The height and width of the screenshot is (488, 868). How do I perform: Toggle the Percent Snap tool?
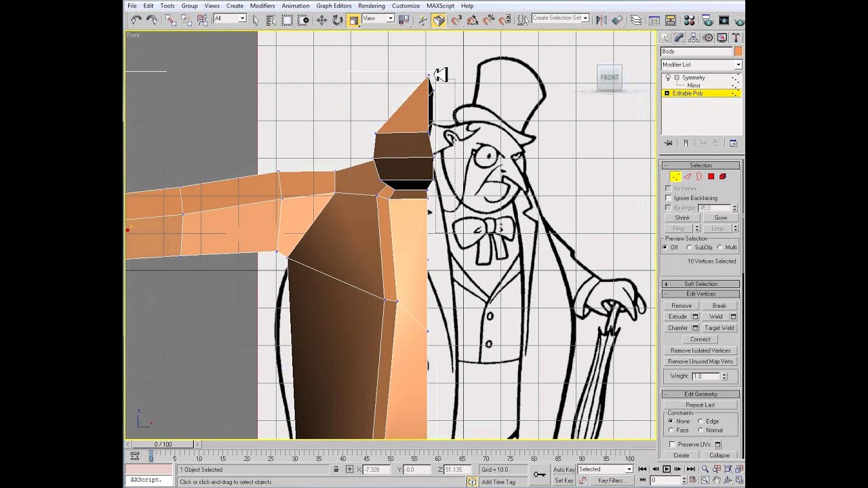pyautogui.click(x=489, y=20)
